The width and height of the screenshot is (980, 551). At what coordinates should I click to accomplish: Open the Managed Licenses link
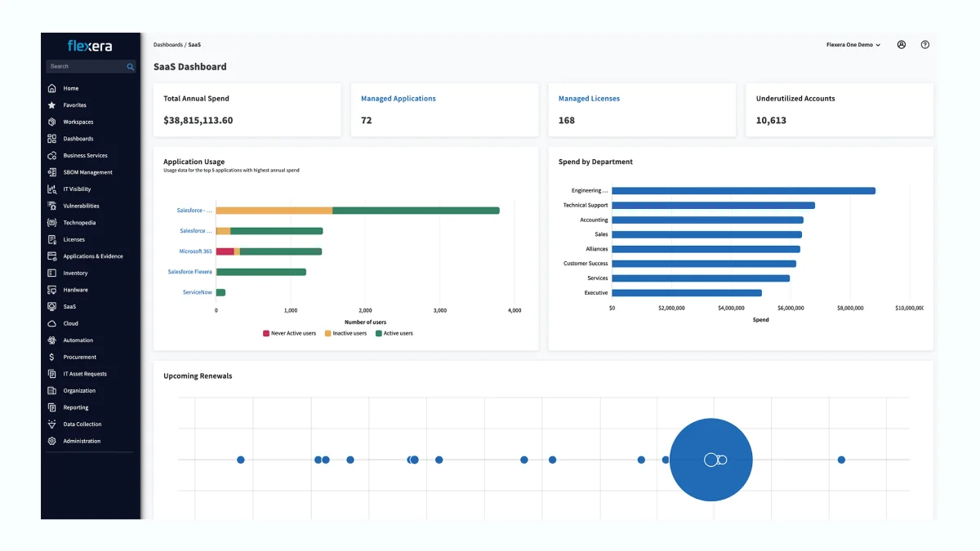point(589,99)
